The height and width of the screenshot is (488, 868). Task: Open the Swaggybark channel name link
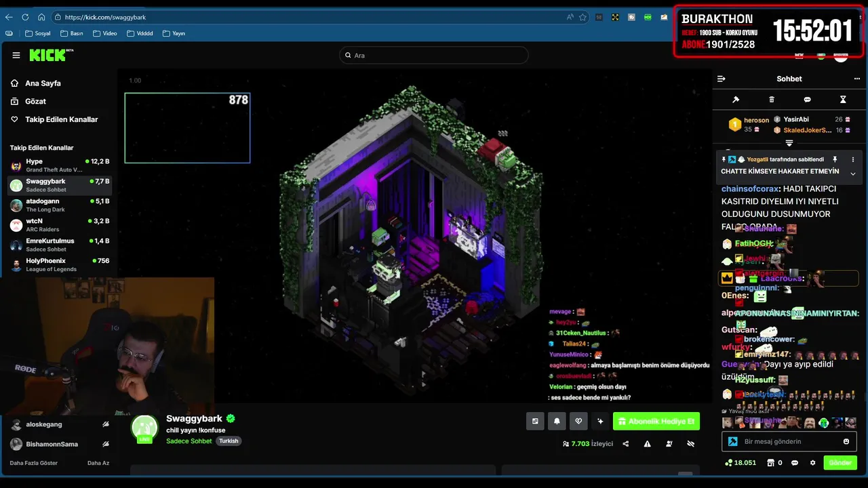(x=194, y=419)
